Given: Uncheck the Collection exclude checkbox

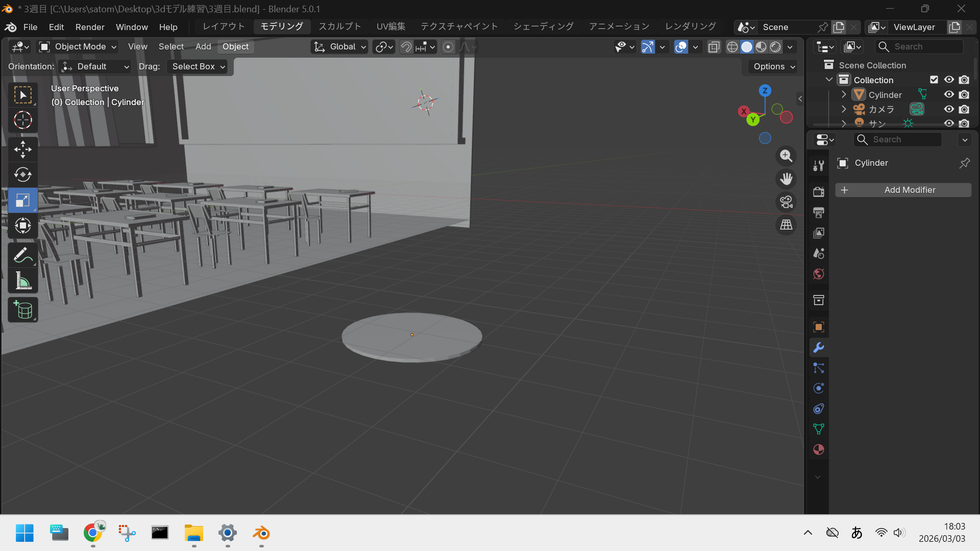Looking at the screenshot, I should pyautogui.click(x=934, y=80).
